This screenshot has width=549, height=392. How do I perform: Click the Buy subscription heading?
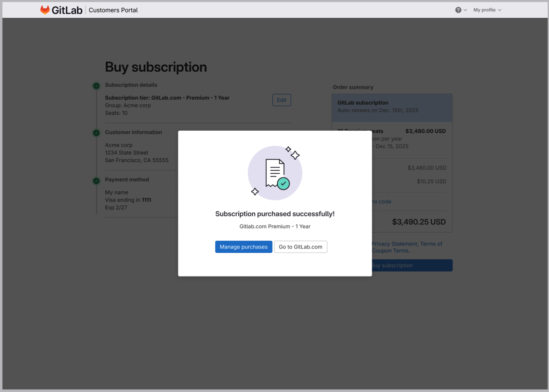[156, 67]
